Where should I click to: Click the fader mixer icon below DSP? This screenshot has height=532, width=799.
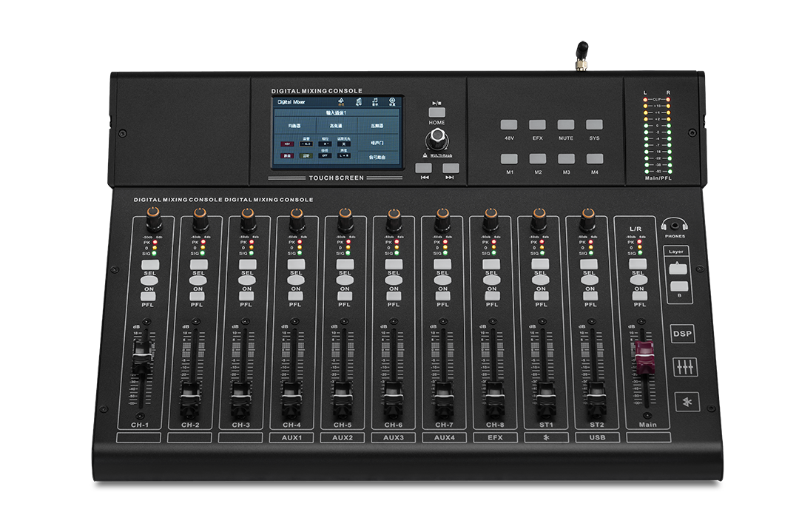tap(685, 367)
